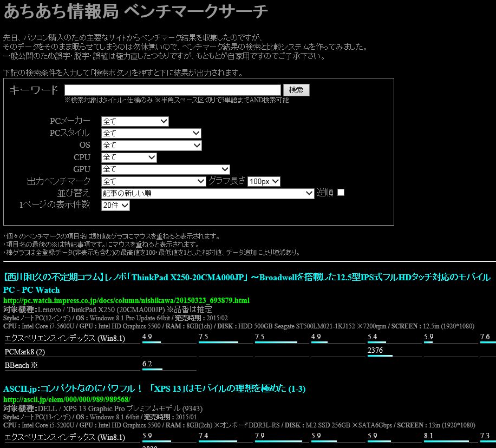The width and height of the screenshot is (496, 448).
Task: Click the ascii.jp green URL link
Action: tap(67, 399)
